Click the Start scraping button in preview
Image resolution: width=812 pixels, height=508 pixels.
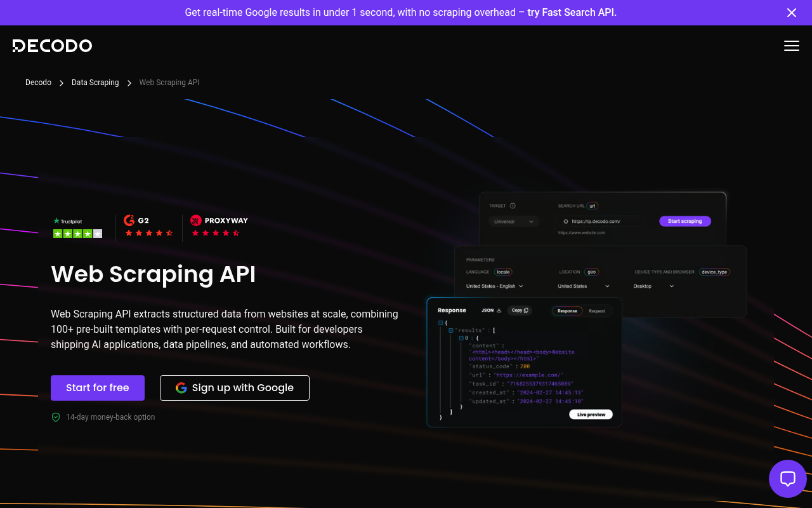point(685,221)
